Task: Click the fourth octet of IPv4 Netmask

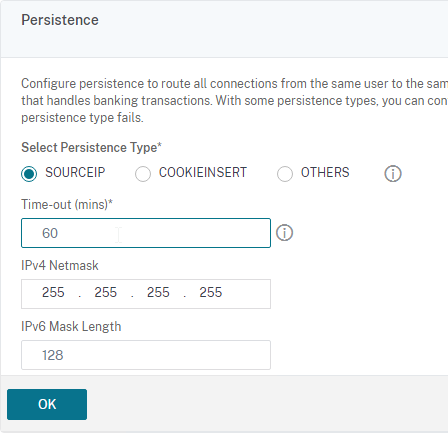Action: 211,293
